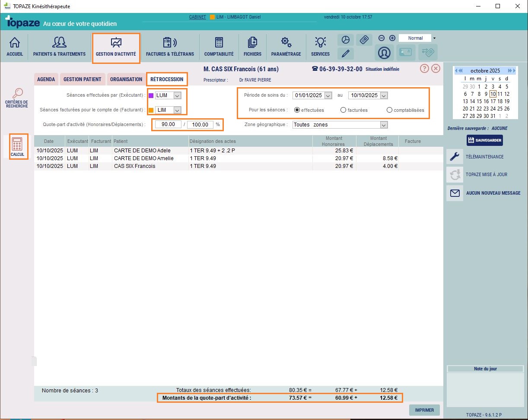Open Patients & Traitements module
Viewport: 528px width, 420px height.
click(x=59, y=47)
